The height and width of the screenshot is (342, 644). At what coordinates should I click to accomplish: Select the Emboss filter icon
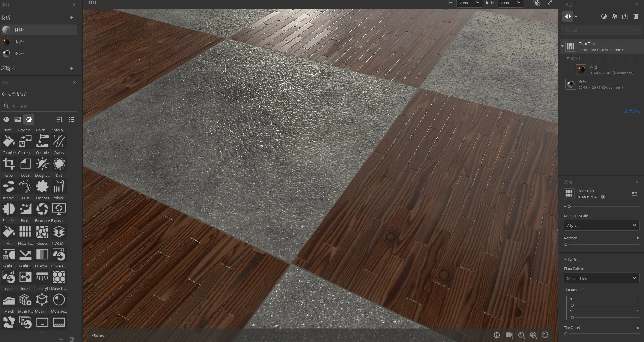pos(42,187)
